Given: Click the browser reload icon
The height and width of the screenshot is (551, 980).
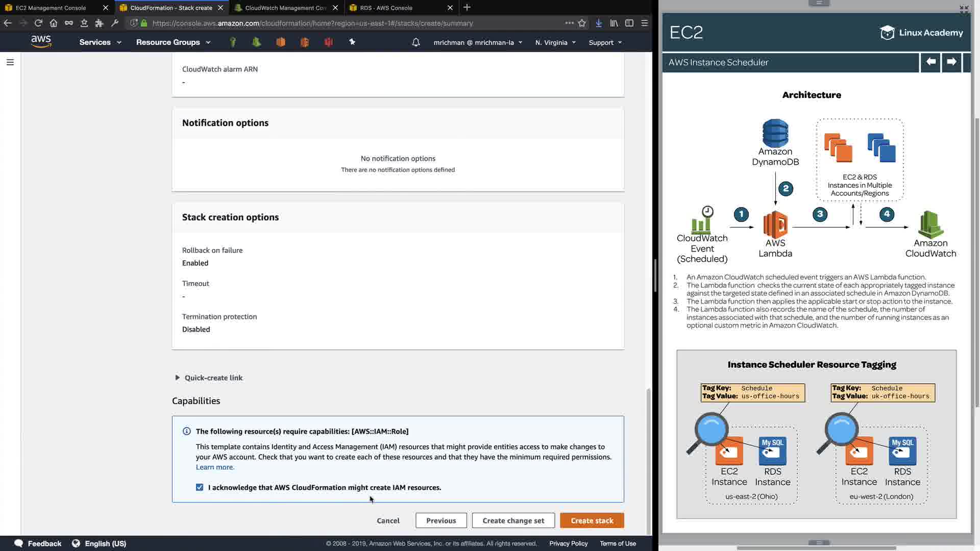Looking at the screenshot, I should (38, 23).
